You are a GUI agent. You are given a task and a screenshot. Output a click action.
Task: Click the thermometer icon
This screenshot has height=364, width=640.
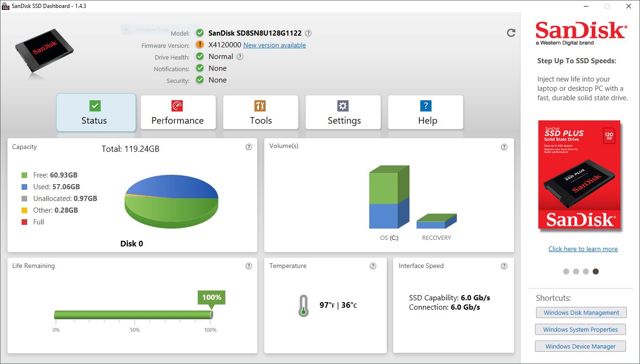[304, 305]
